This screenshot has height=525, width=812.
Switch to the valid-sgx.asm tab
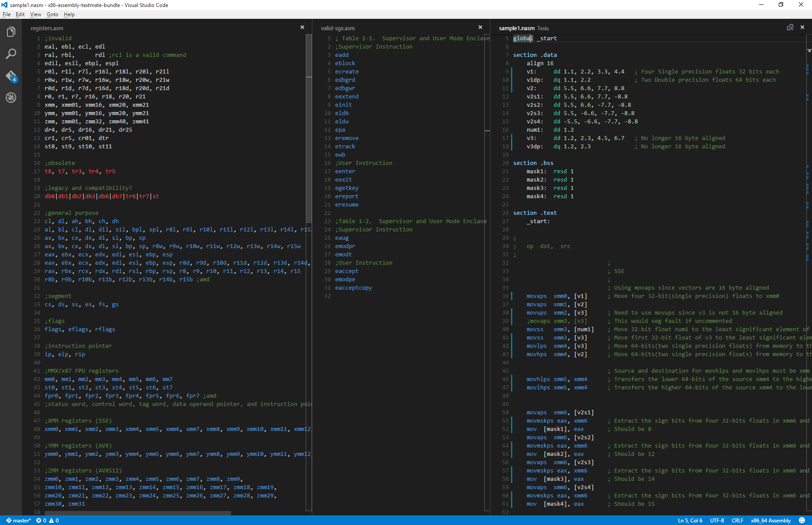pos(338,28)
